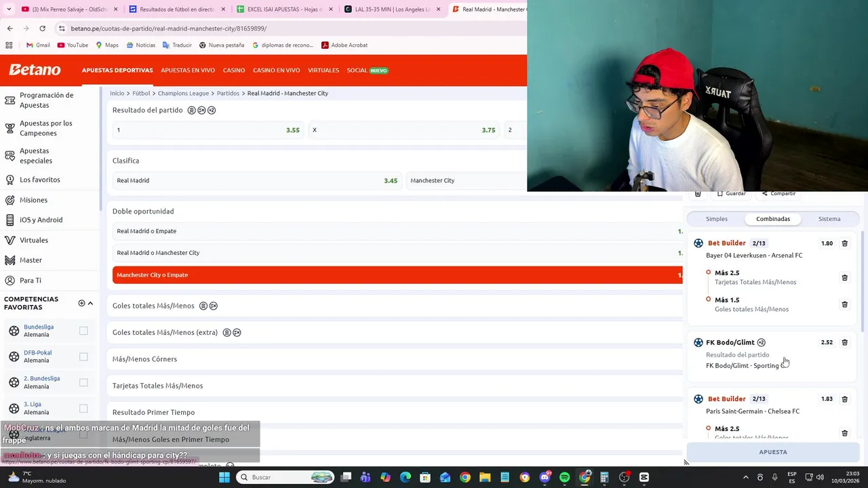Open the Fútbol breadcrumb link
868x488 pixels.
141,94
